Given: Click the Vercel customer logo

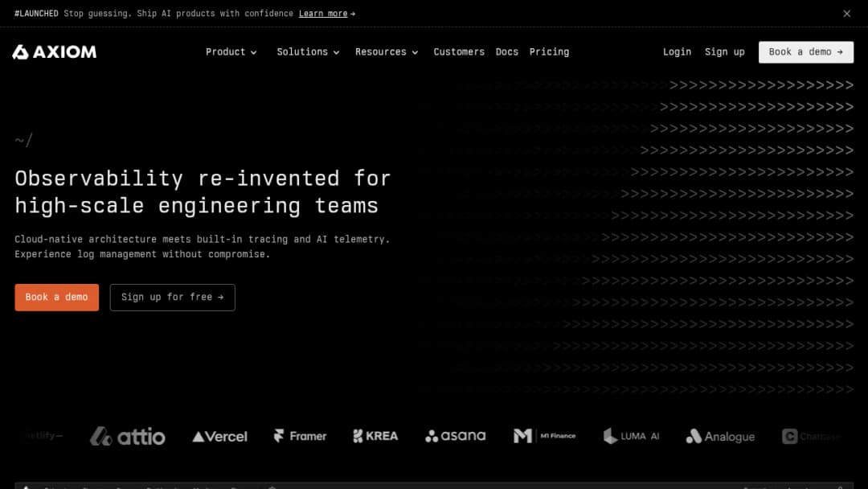Looking at the screenshot, I should tap(219, 437).
